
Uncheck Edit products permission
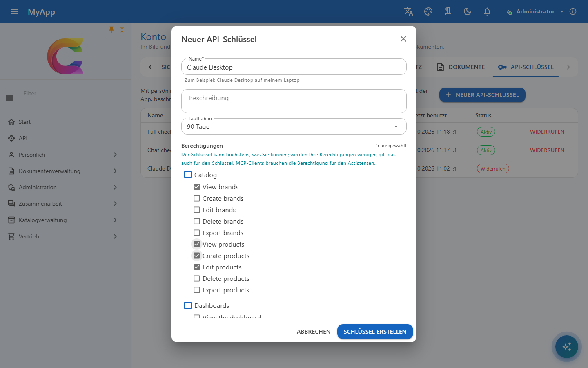[197, 267]
